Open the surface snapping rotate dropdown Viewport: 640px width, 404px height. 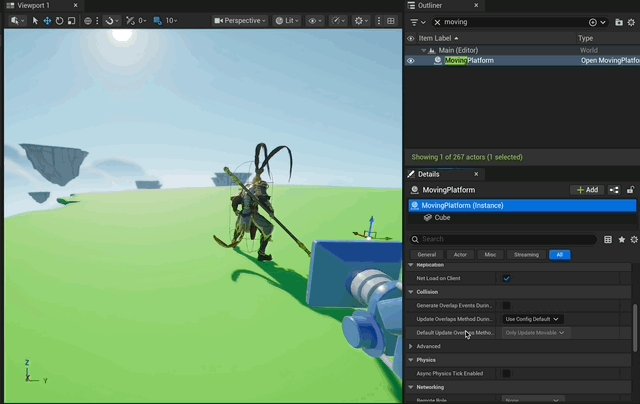coord(112,21)
